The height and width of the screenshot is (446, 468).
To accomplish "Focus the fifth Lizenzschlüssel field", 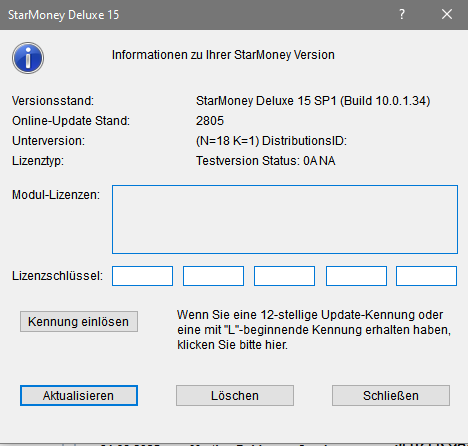I will pyautogui.click(x=426, y=276).
